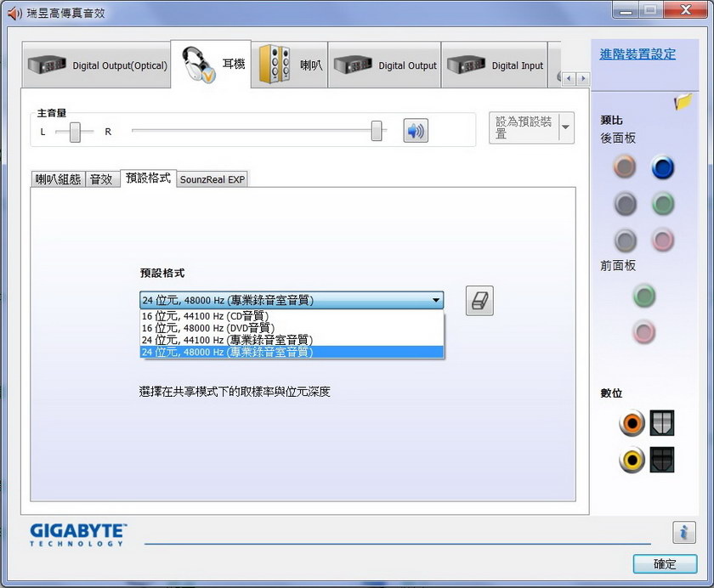Close the audio manager window

click(685, 9)
